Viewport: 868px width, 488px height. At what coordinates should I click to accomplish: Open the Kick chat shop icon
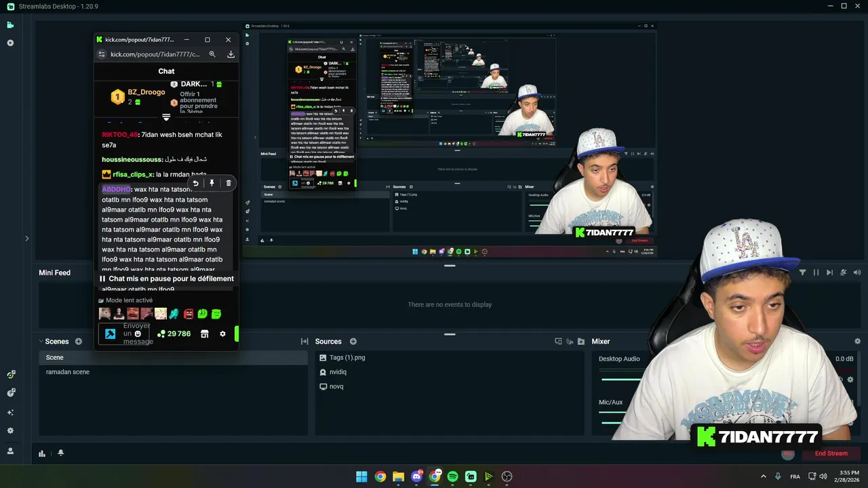[x=205, y=334]
